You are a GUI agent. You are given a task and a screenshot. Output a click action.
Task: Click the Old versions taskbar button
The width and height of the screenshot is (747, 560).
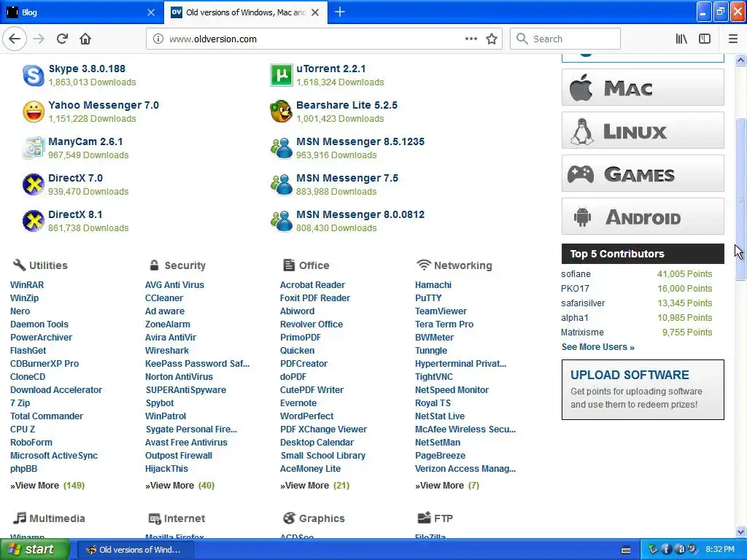click(x=135, y=550)
